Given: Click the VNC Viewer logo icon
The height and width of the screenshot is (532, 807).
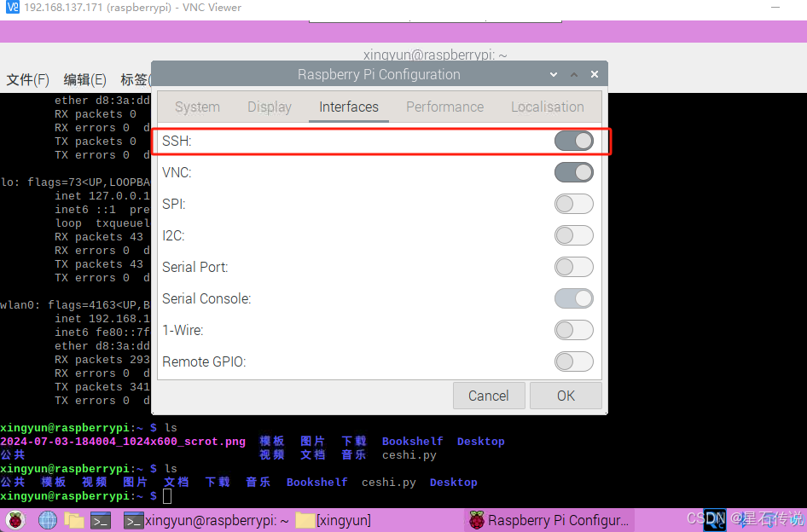Looking at the screenshot, I should [x=12, y=7].
